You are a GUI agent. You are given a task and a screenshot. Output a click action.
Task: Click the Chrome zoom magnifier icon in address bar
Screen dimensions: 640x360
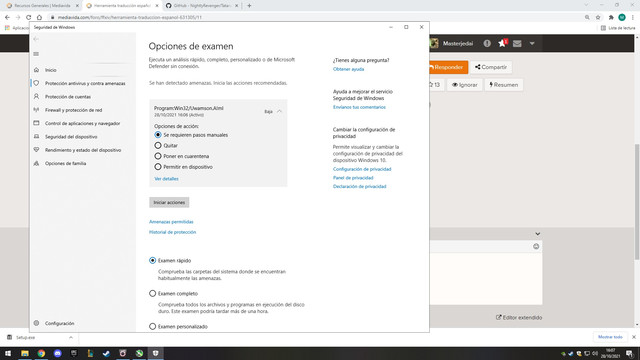coord(587,17)
